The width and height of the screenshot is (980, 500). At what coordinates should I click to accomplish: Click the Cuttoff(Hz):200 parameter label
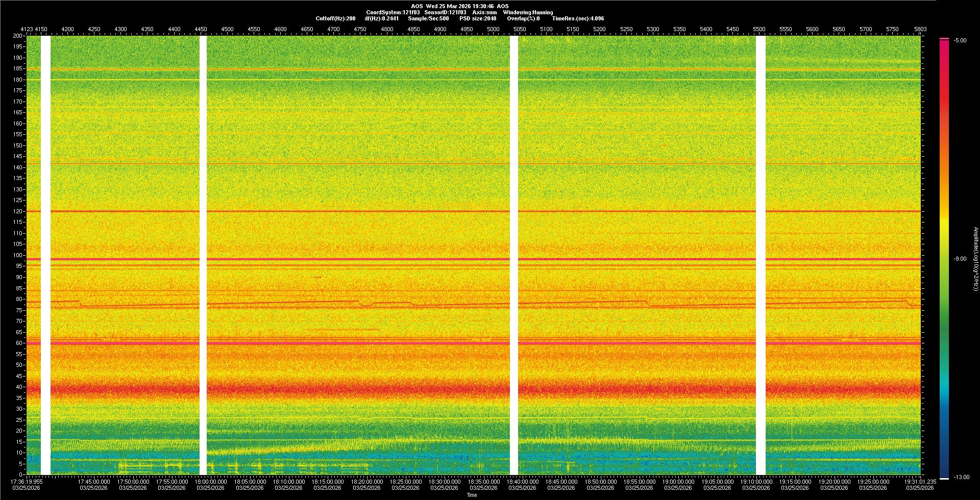(x=335, y=18)
